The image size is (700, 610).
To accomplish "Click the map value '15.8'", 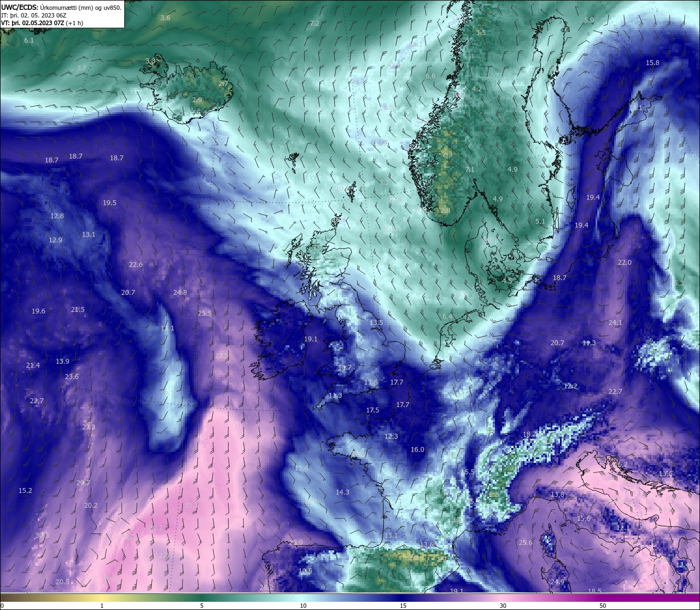I will [x=652, y=63].
